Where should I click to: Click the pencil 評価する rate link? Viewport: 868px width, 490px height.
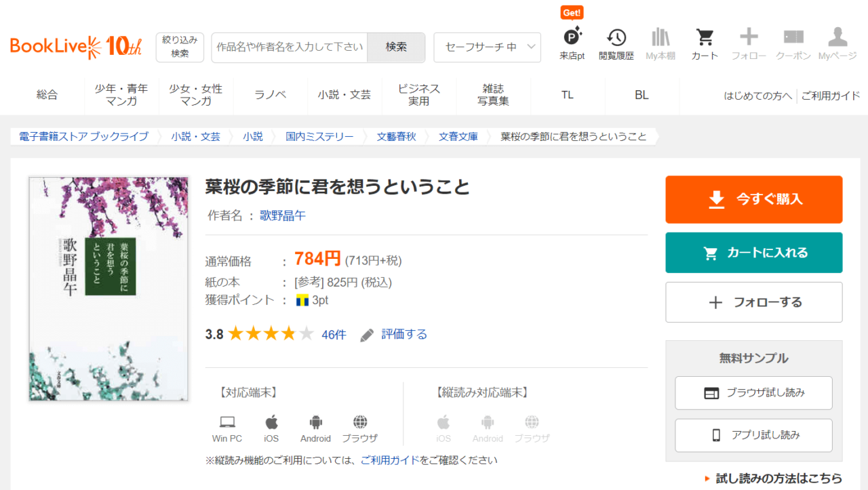(394, 334)
